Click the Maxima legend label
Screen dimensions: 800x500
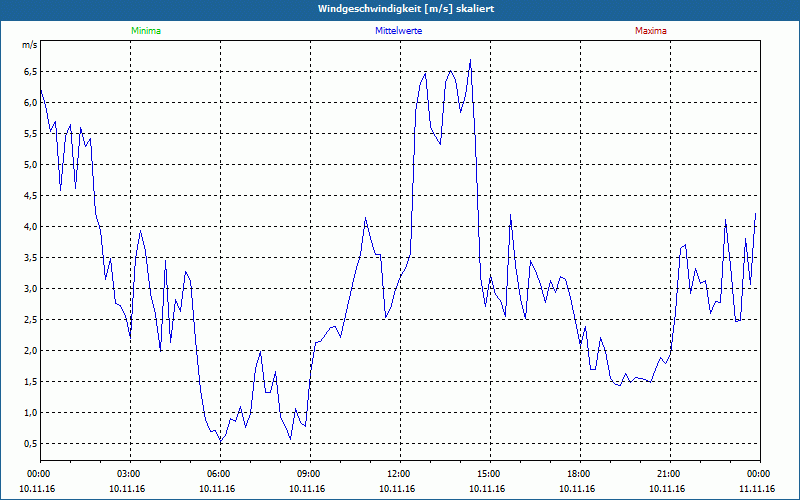(x=651, y=31)
